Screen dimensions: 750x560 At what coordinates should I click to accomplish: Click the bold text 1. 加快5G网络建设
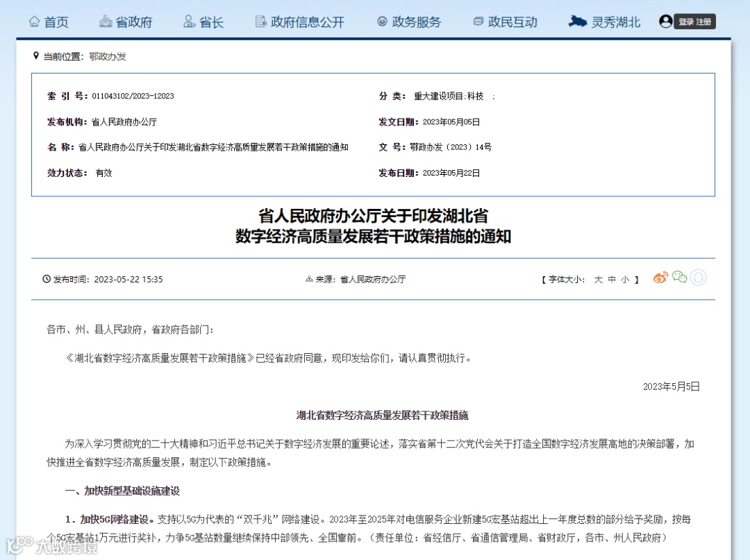pos(110,519)
